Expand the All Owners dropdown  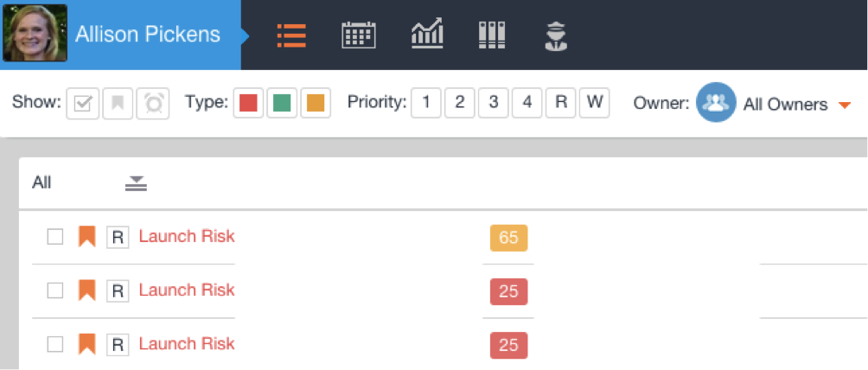[845, 105]
